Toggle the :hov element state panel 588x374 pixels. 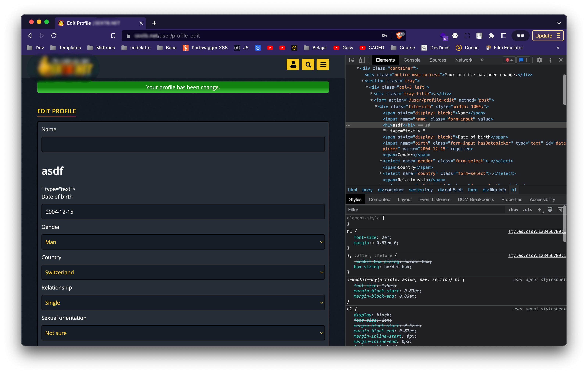click(513, 210)
